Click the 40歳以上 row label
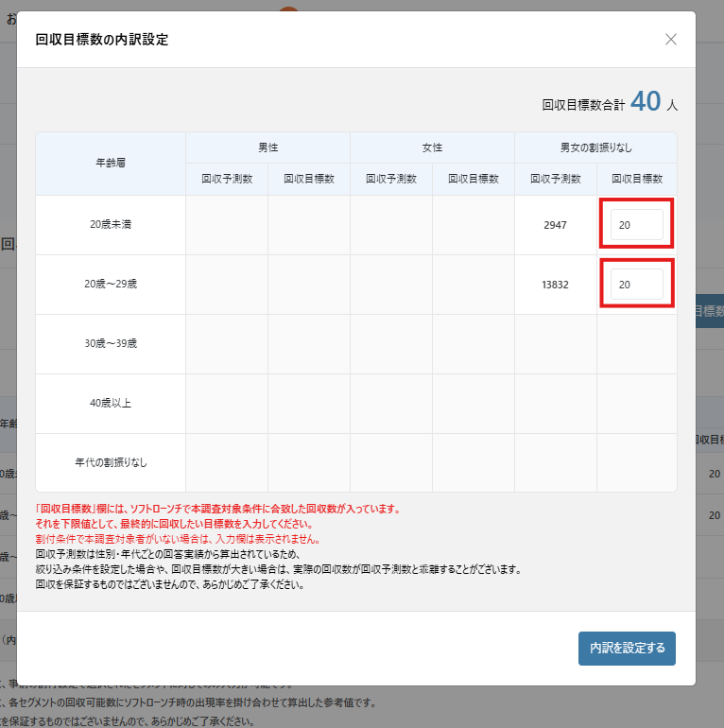724x728 pixels. pos(111,403)
